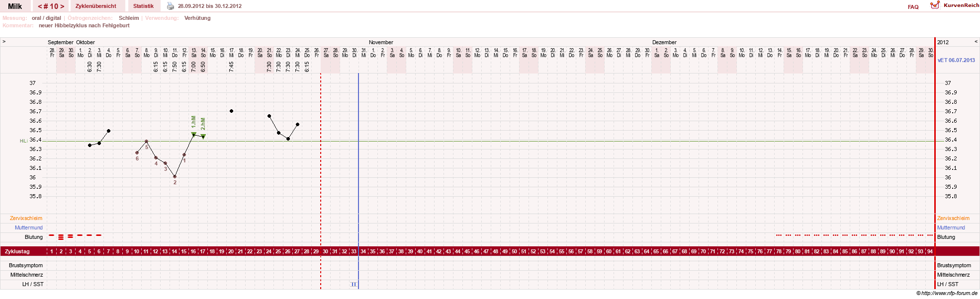Open the Zyklenübersicht tab
The width and height of the screenshot is (980, 299).
[96, 6]
